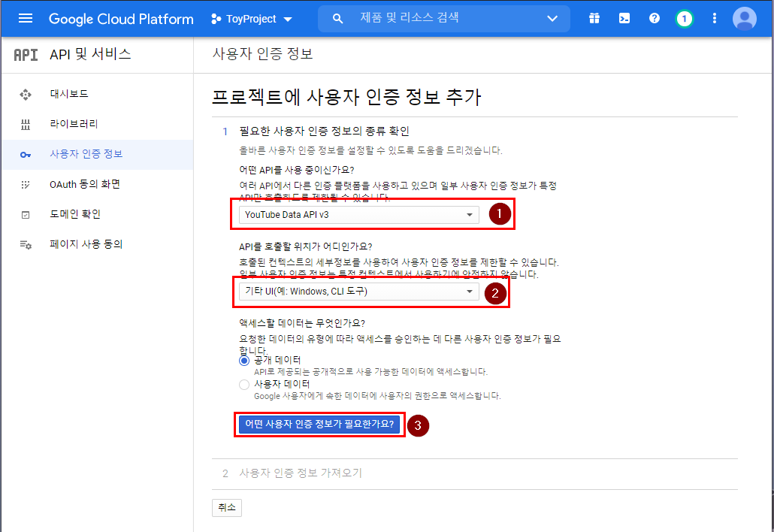Open the YouTube Data API v3 dropdown
The width and height of the screenshot is (774, 532).
(359, 215)
